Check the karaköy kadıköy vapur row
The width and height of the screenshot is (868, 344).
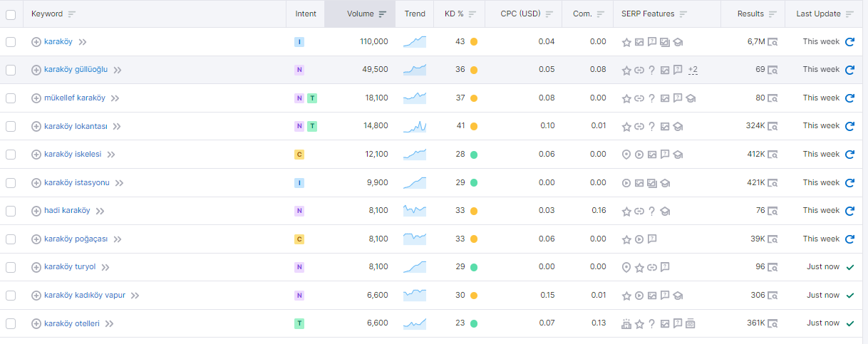(x=11, y=296)
